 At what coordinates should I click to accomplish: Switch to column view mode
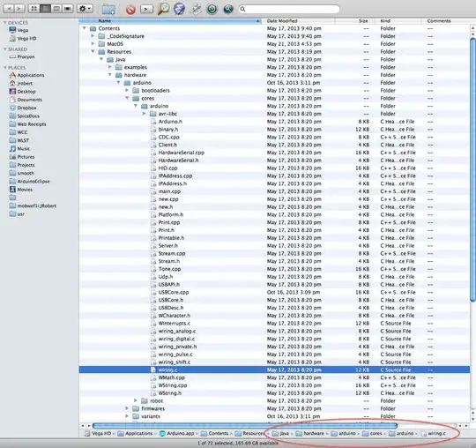pyautogui.click(x=56, y=9)
